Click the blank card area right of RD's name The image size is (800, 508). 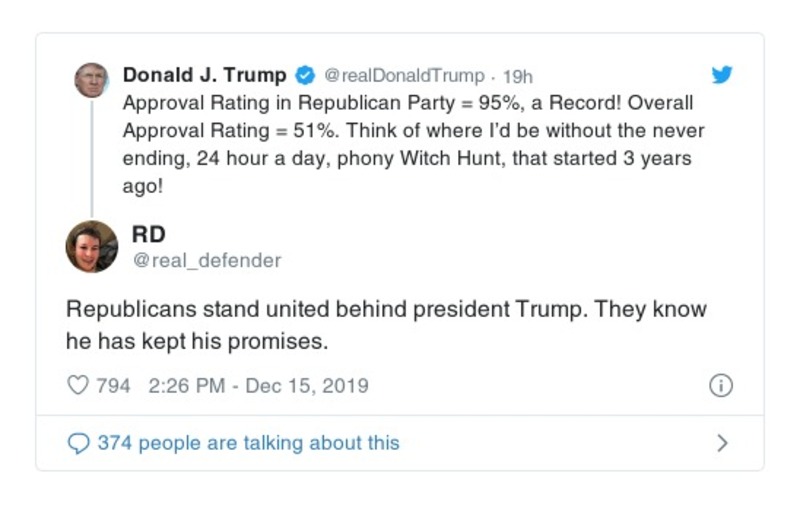coord(500,246)
